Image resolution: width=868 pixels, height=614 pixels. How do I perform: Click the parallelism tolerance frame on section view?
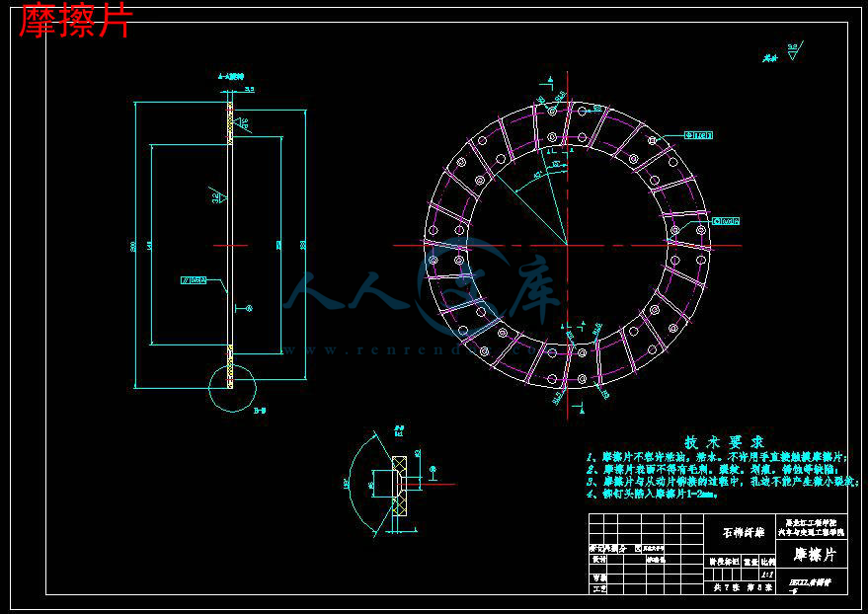tap(194, 280)
